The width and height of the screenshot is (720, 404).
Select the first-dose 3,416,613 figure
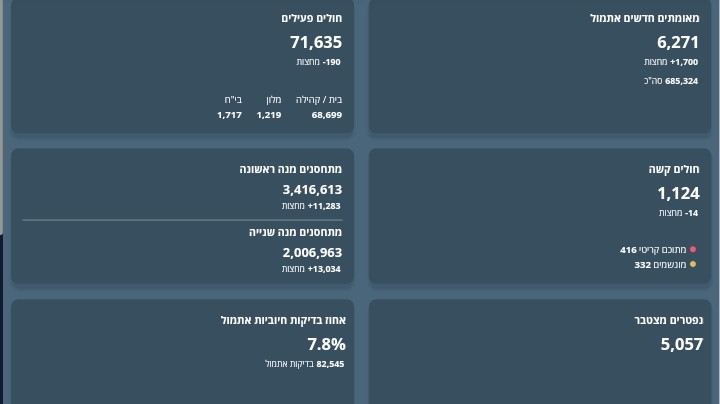coord(312,189)
